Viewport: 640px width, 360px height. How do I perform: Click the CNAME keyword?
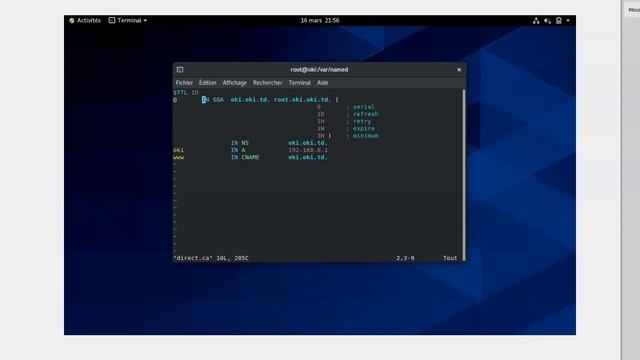click(250, 158)
